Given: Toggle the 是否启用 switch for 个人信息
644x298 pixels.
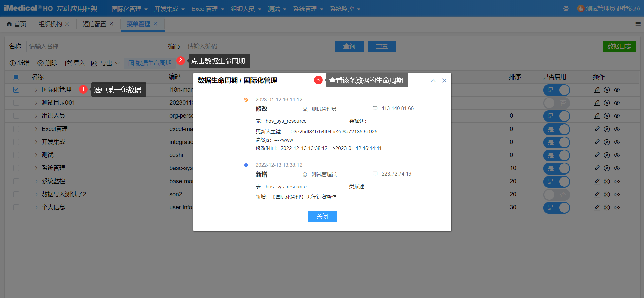Looking at the screenshot, I should coord(557,208).
